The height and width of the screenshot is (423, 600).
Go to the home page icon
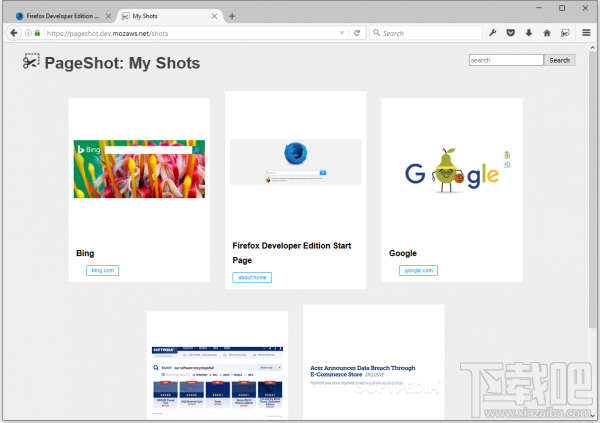click(x=547, y=33)
